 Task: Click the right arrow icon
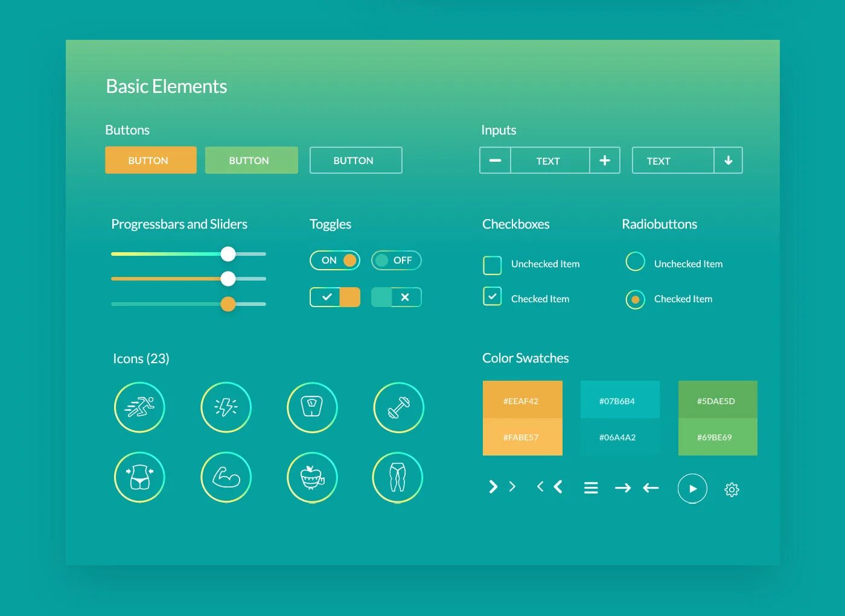(623, 487)
